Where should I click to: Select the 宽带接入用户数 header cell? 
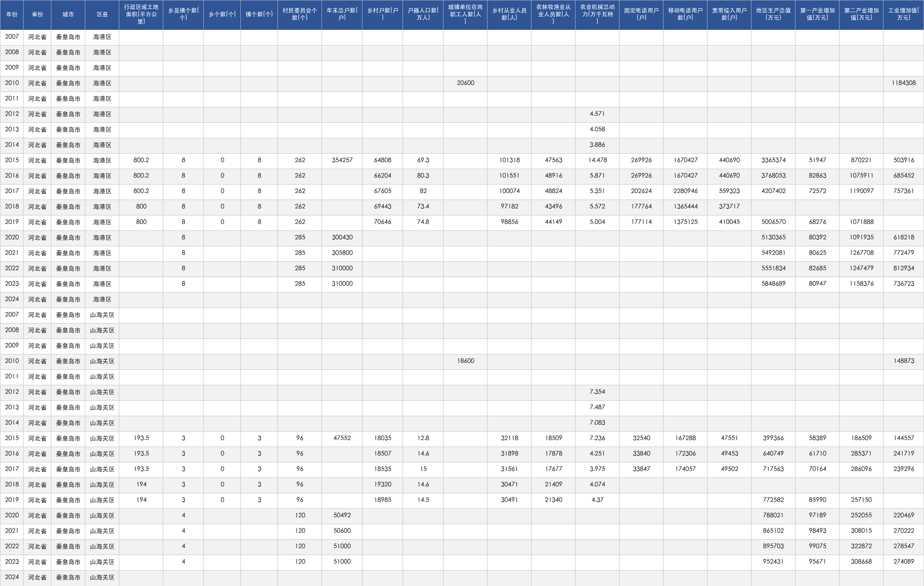729,15
